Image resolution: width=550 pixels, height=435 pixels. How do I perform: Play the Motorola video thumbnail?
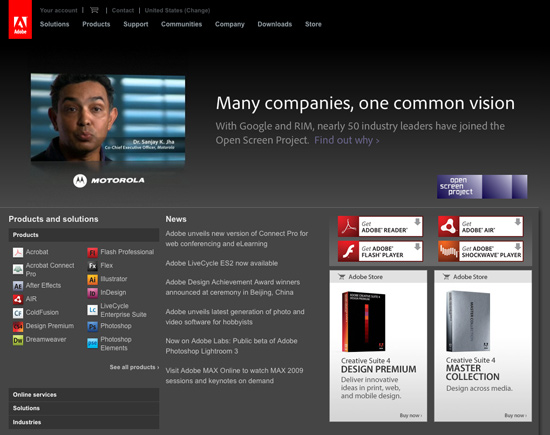point(108,118)
